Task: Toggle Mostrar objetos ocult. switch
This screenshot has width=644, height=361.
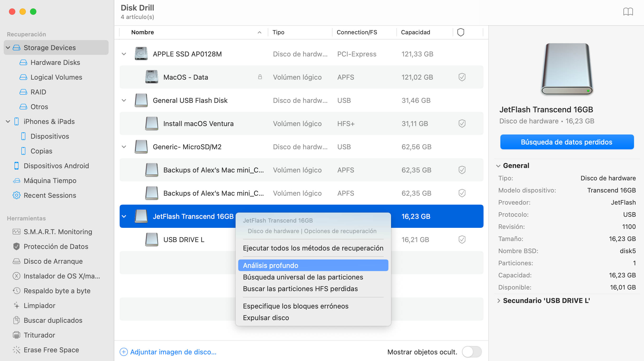Action: click(472, 352)
